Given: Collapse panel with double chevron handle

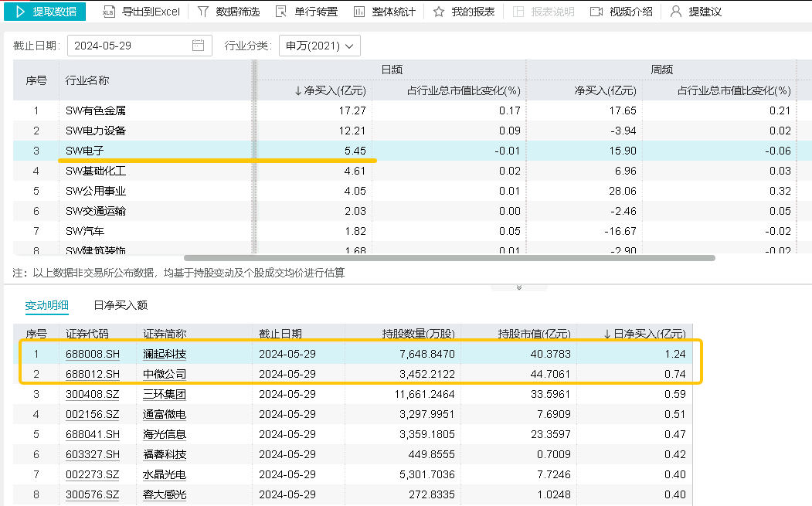Looking at the screenshot, I should click(x=519, y=287).
